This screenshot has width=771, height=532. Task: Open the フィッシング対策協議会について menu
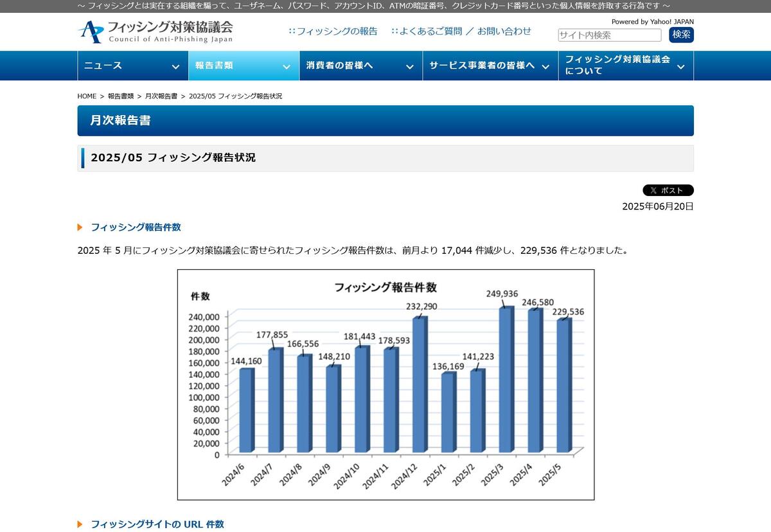coord(626,66)
